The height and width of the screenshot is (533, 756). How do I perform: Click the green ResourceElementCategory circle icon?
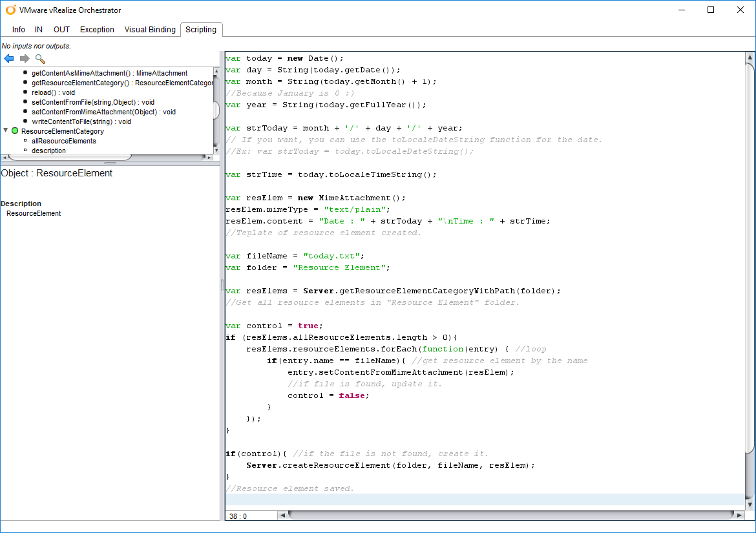click(x=15, y=131)
